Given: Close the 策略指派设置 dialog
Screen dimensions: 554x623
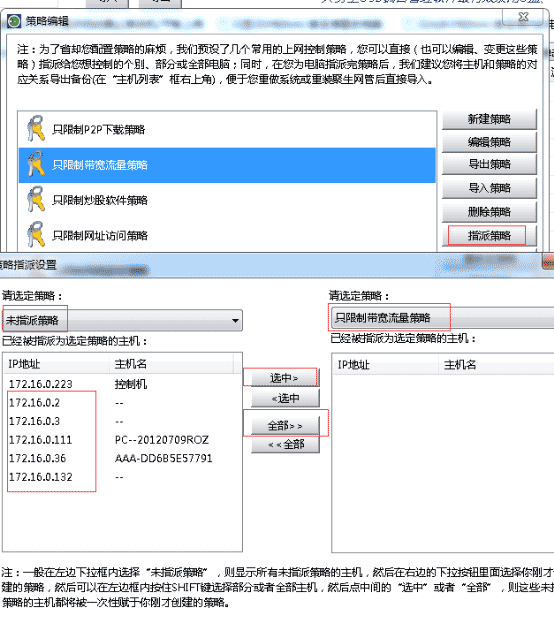Looking at the screenshot, I should tap(548, 262).
